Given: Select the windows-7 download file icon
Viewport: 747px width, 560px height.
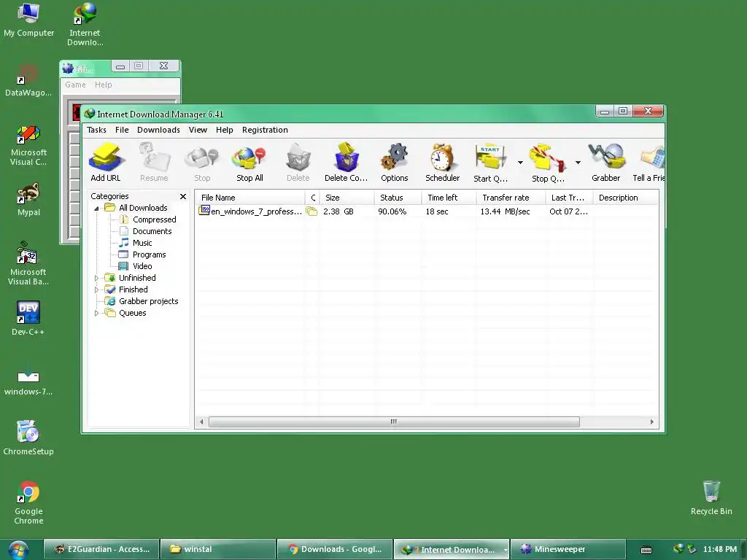Looking at the screenshot, I should [28, 379].
